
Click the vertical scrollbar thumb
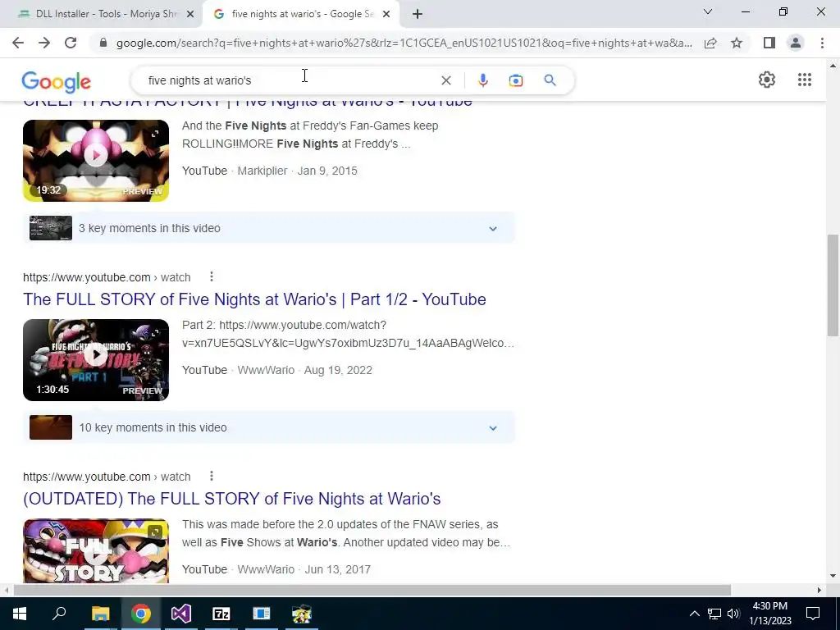(833, 285)
